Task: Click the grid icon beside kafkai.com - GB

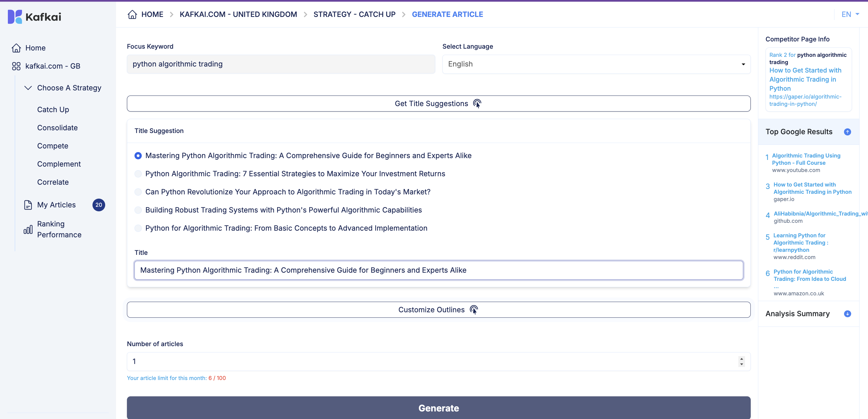Action: click(16, 66)
